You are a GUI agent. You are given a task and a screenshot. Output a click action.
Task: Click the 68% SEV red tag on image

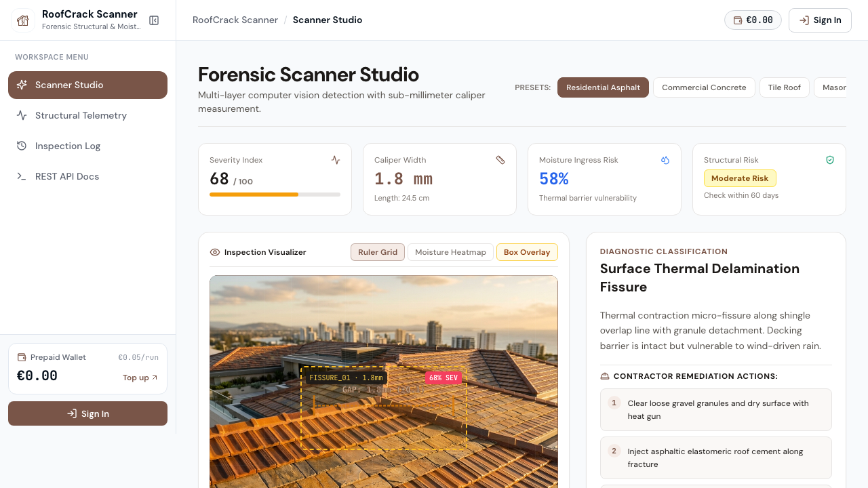point(443,378)
